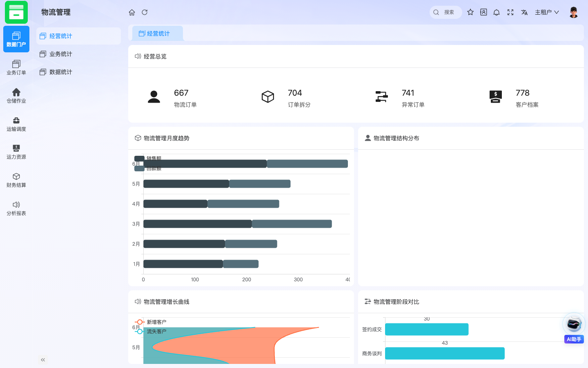Click the 物流订单 person icon
Viewport: 588px width, 368px height.
[154, 96]
